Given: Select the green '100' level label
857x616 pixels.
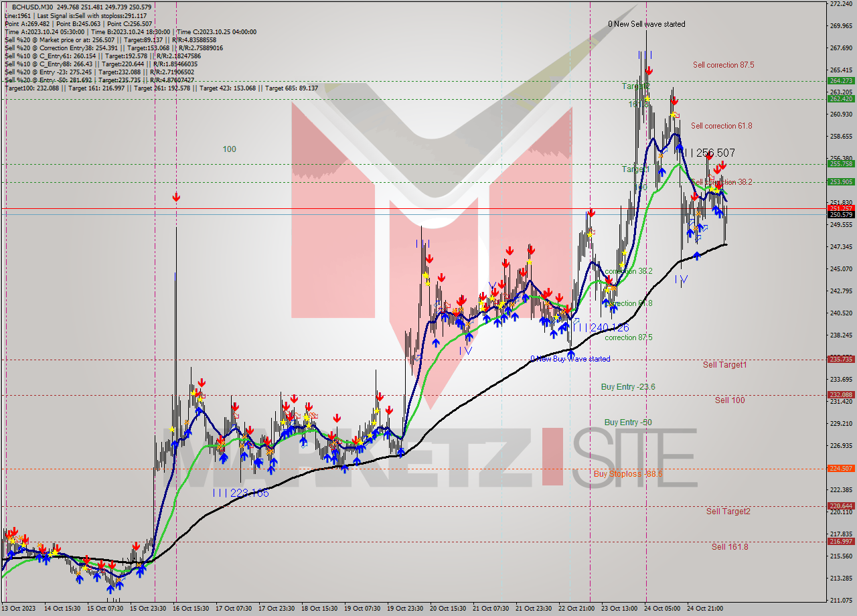Looking at the screenshot, I should 229,149.
